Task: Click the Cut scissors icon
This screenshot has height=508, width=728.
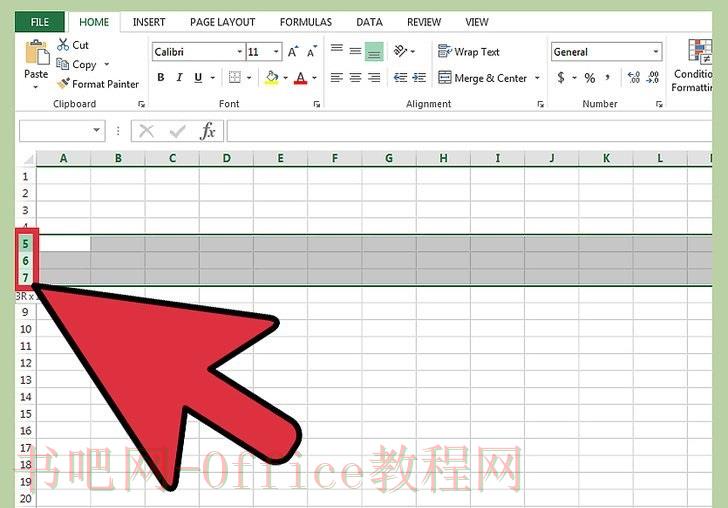Action: [x=63, y=45]
